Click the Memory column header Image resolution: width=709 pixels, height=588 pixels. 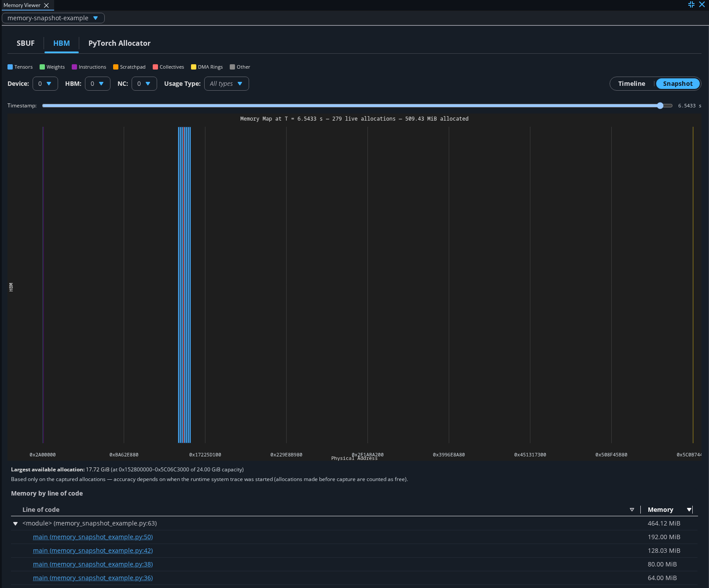pyautogui.click(x=661, y=510)
